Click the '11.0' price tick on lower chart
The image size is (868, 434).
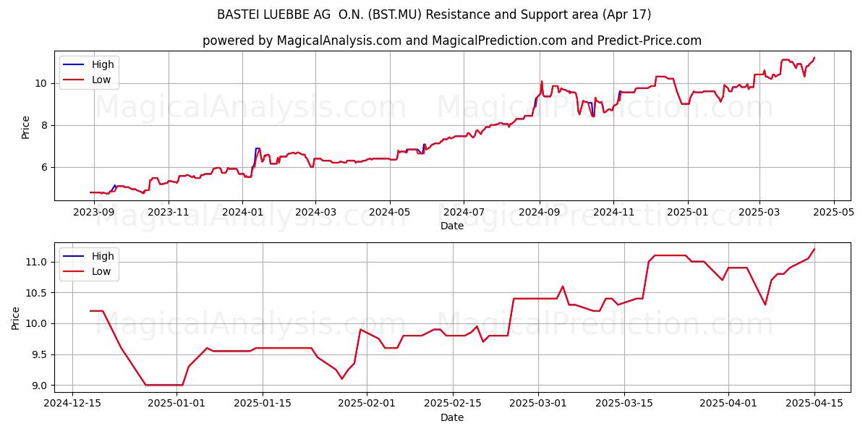coord(38,262)
